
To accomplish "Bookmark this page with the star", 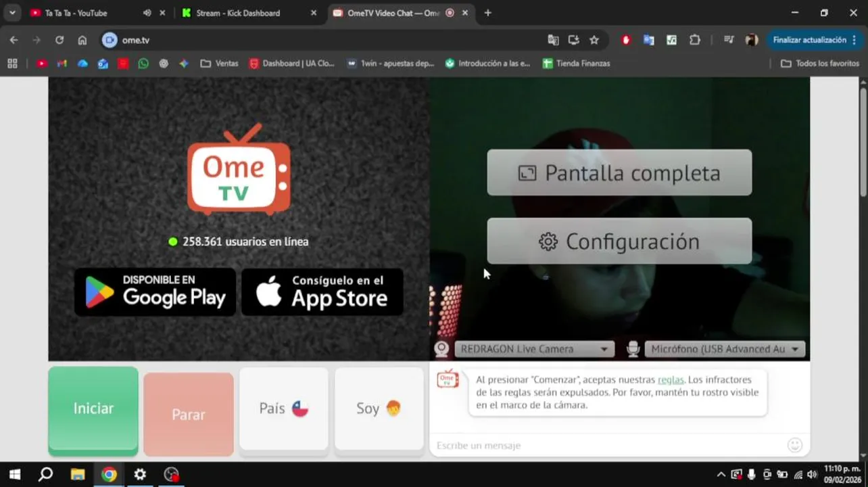I will coord(594,40).
